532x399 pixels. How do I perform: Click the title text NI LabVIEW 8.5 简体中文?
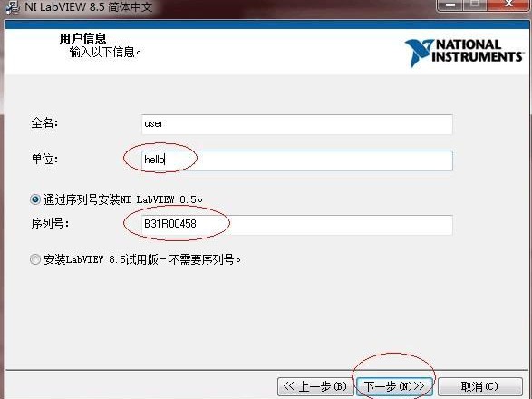[x=89, y=6]
